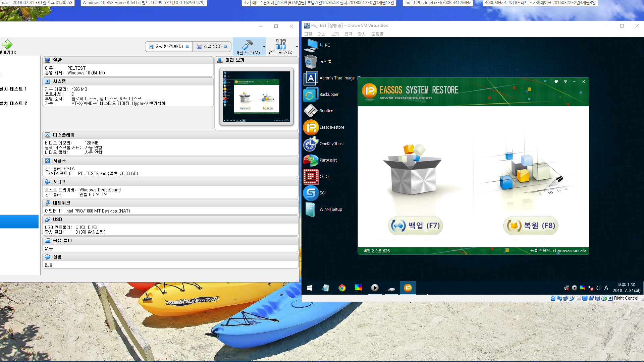Click VirtualBox mouse integration status icon
644x362 pixels.
(x=604, y=298)
